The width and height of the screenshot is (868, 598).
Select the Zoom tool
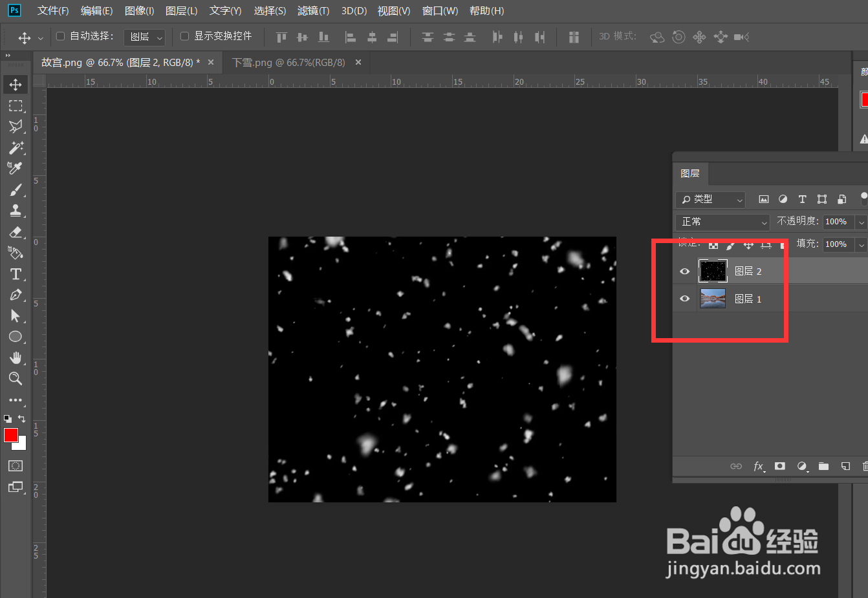pyautogui.click(x=16, y=378)
